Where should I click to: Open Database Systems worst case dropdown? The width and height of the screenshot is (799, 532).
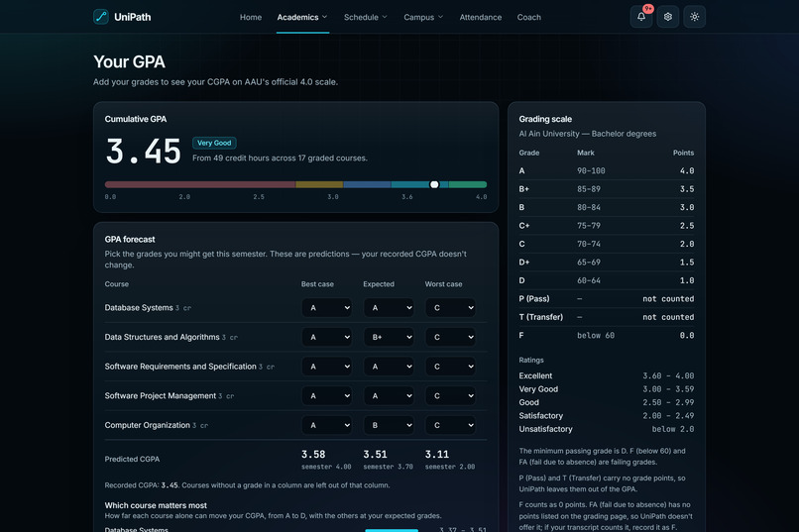450,307
